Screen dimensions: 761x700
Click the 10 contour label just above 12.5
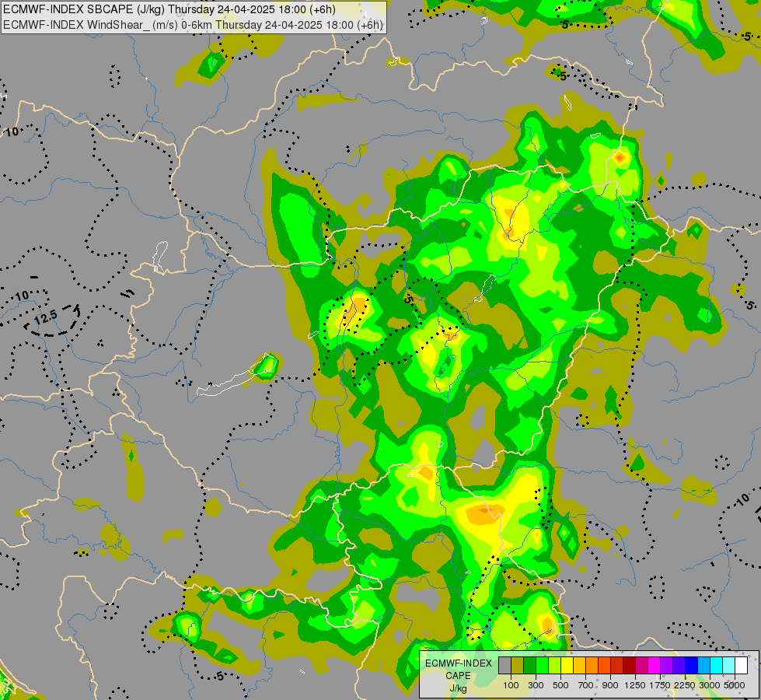click(x=22, y=296)
